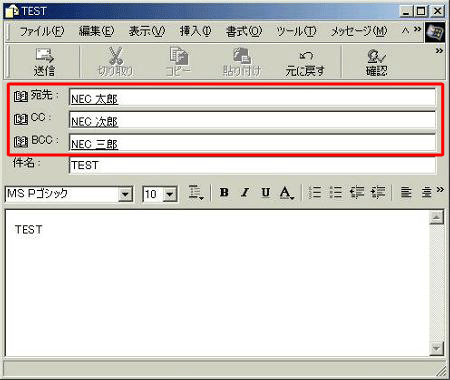The image size is (450, 380).
Task: Click the Copy (コピー) toolbar icon
Action: (x=179, y=55)
